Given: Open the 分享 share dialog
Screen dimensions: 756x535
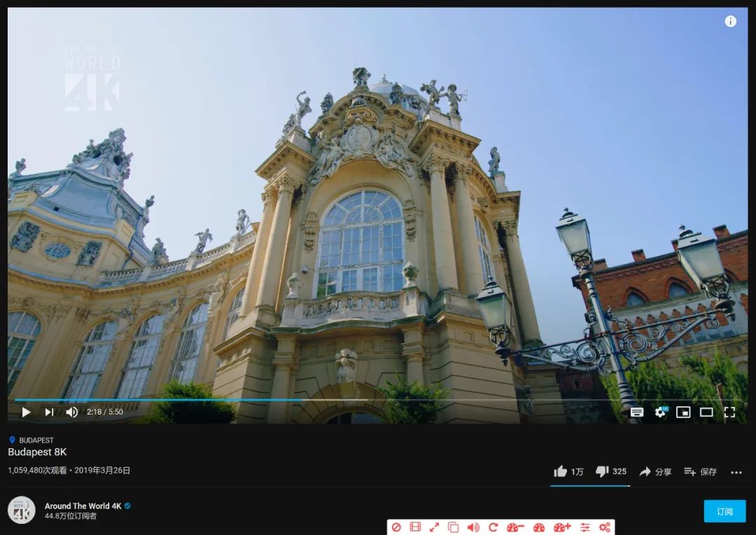Looking at the screenshot, I should tap(655, 471).
